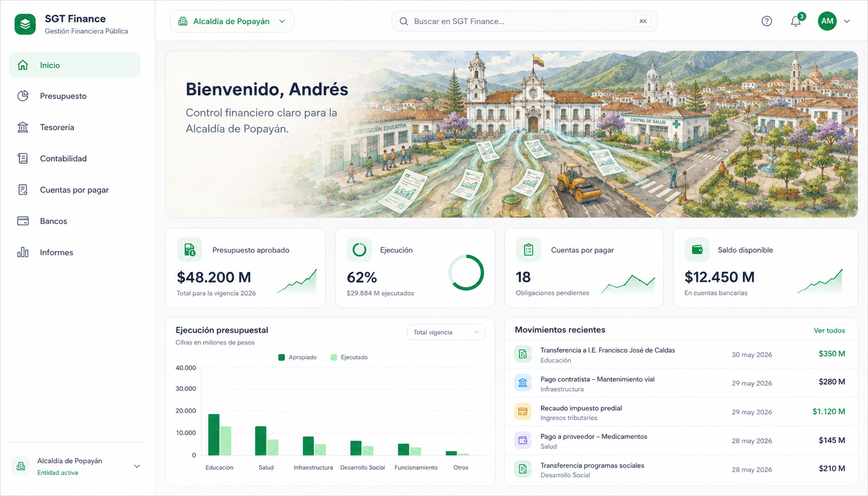Click the 18 obligaciones pendientes value
The height and width of the screenshot is (496, 868).
[523, 277]
